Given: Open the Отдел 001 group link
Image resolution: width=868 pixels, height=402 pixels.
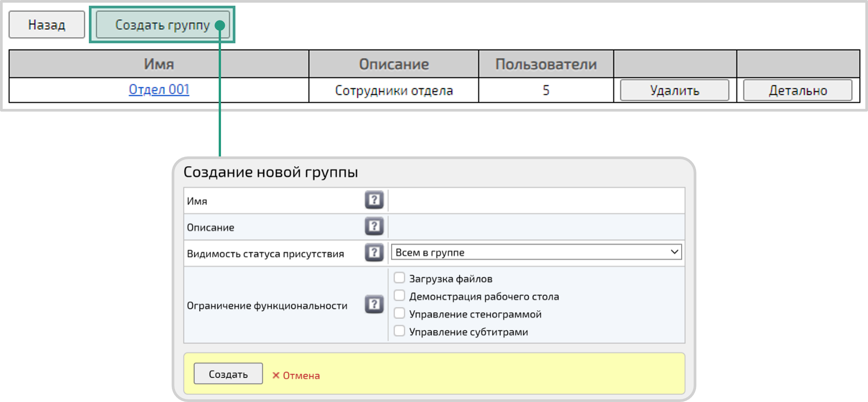Looking at the screenshot, I should tap(159, 90).
